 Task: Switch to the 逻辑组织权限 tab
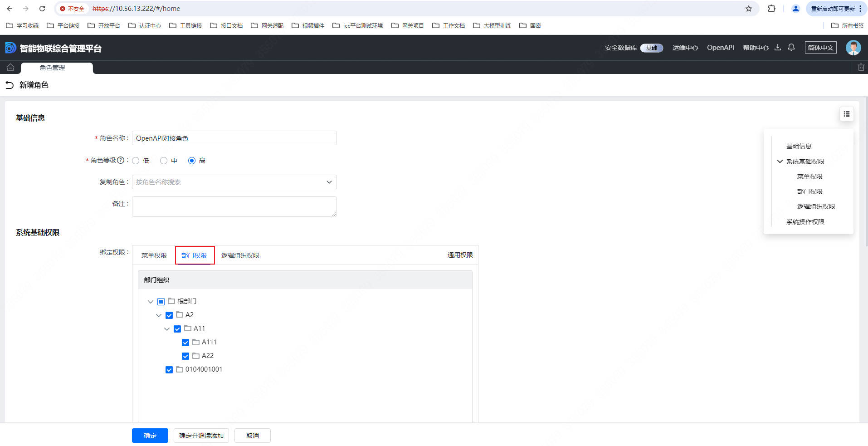click(240, 255)
